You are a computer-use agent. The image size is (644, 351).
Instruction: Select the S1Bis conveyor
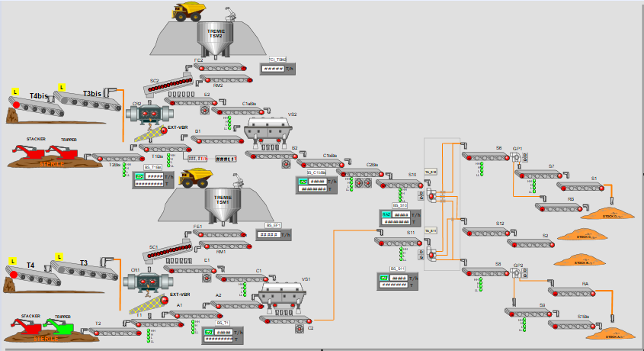click(x=572, y=325)
